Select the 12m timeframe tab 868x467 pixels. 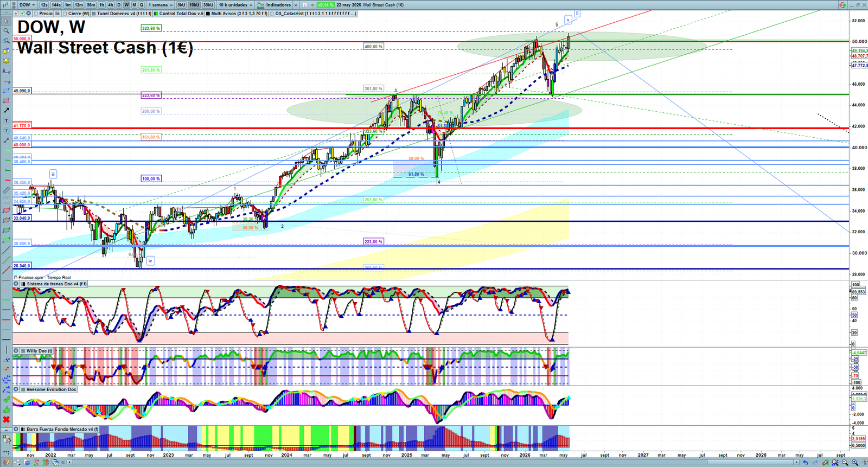[x=79, y=5]
